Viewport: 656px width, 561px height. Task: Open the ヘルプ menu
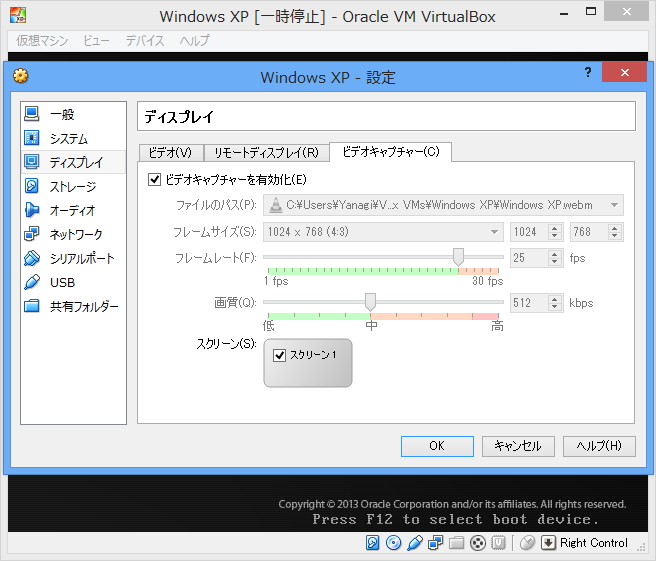coord(194,41)
